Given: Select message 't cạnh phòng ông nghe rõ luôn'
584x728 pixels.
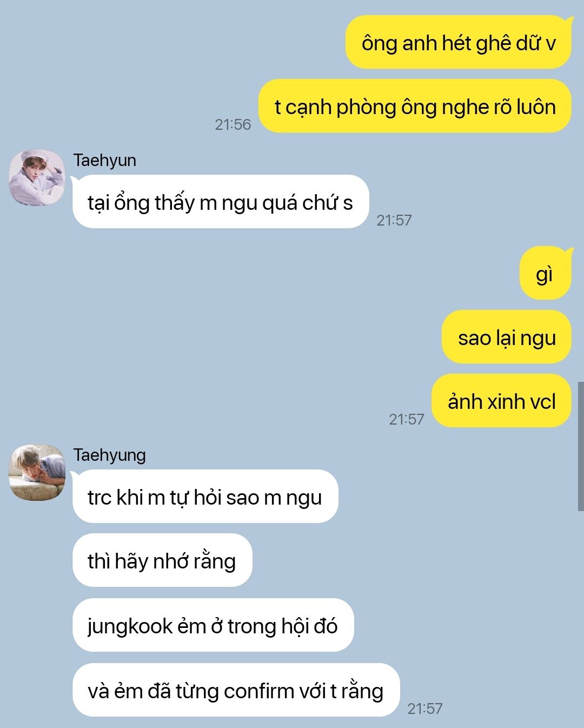Looking at the screenshot, I should [x=415, y=106].
